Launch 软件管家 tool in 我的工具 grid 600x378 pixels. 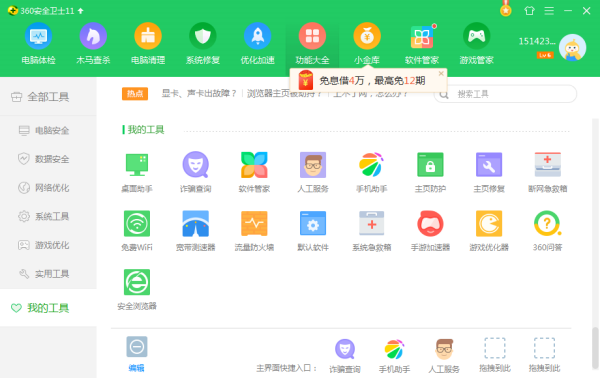coord(254,172)
